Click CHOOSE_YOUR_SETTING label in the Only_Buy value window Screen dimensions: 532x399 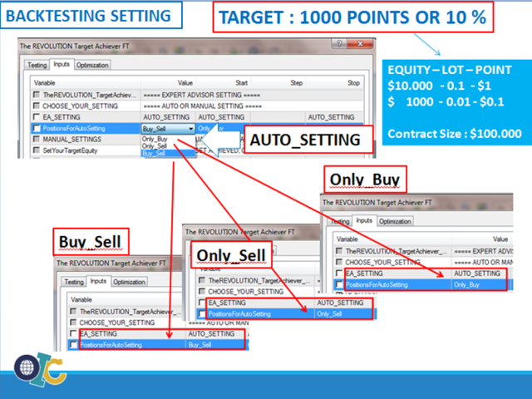click(x=382, y=263)
